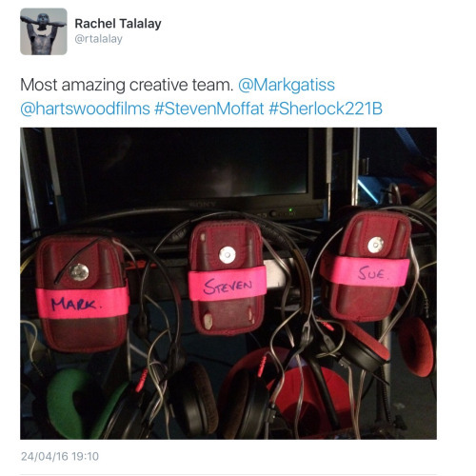
Task: Open the #Sherlock221B hashtag
Action: 326,109
